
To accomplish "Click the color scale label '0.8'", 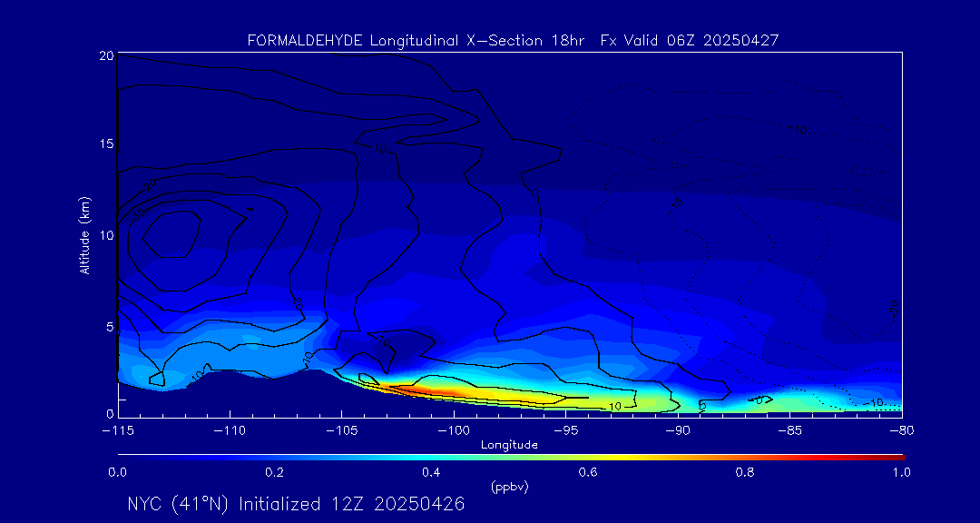I will pyautogui.click(x=746, y=473).
